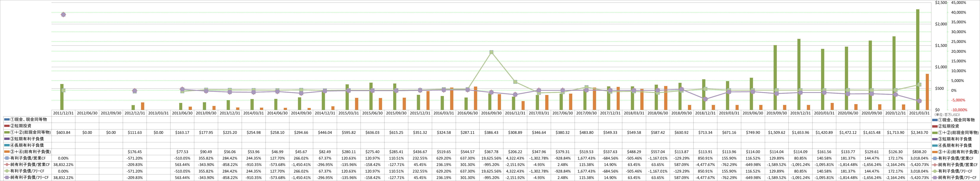Click the 2021/03/31 date column header
The image size is (980, 181).
(x=919, y=113)
